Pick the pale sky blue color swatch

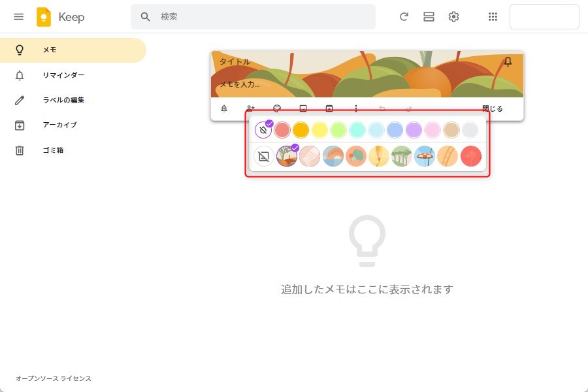coord(376,130)
